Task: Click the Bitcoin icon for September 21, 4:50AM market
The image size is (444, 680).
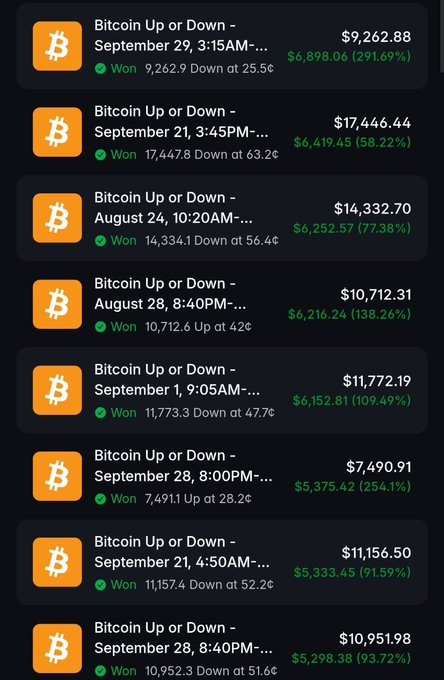Action: click(57, 562)
